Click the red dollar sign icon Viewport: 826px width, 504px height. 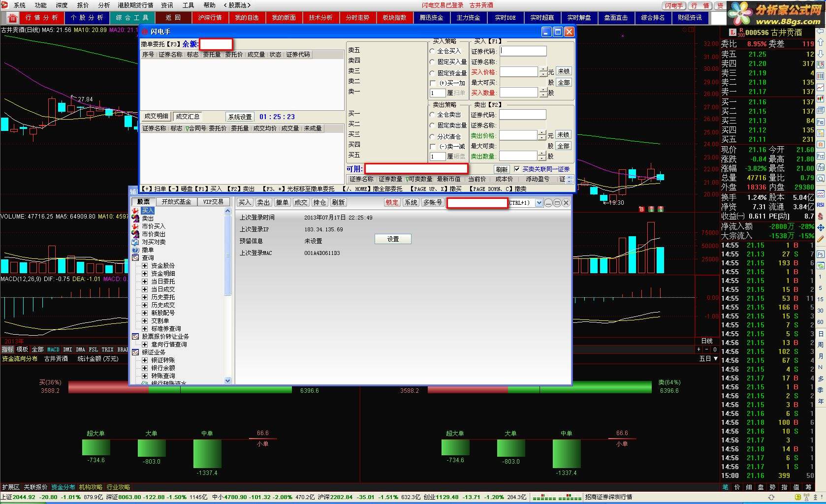(820, 216)
